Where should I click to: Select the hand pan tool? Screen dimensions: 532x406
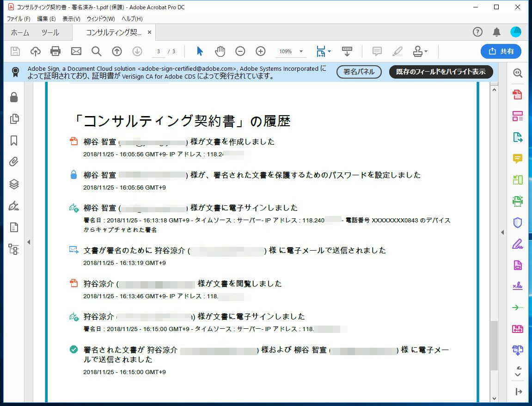pos(220,51)
